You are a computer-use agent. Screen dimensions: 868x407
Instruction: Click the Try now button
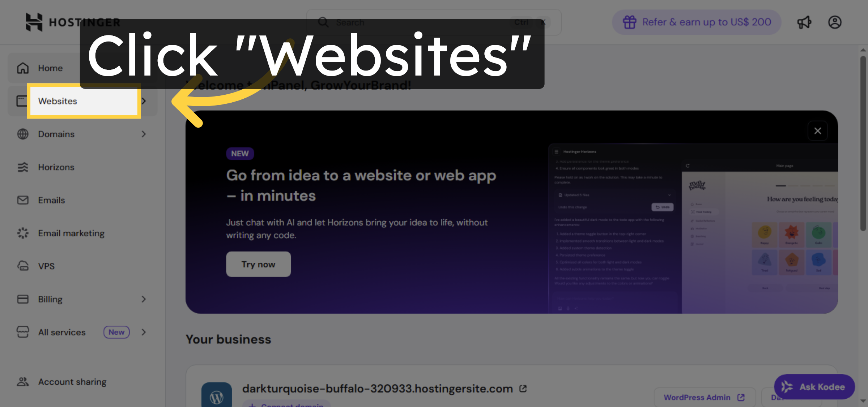pyautogui.click(x=258, y=264)
